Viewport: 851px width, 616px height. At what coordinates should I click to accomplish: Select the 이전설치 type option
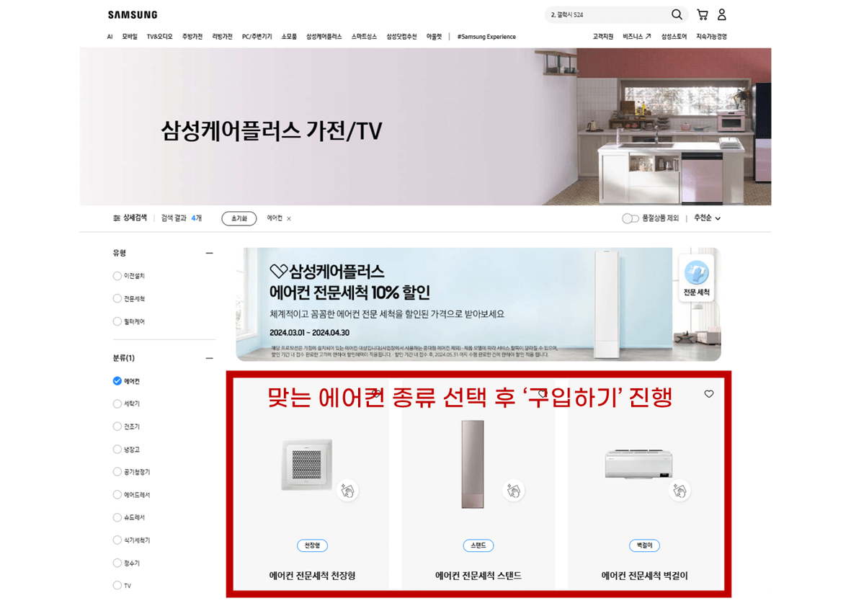pos(117,276)
